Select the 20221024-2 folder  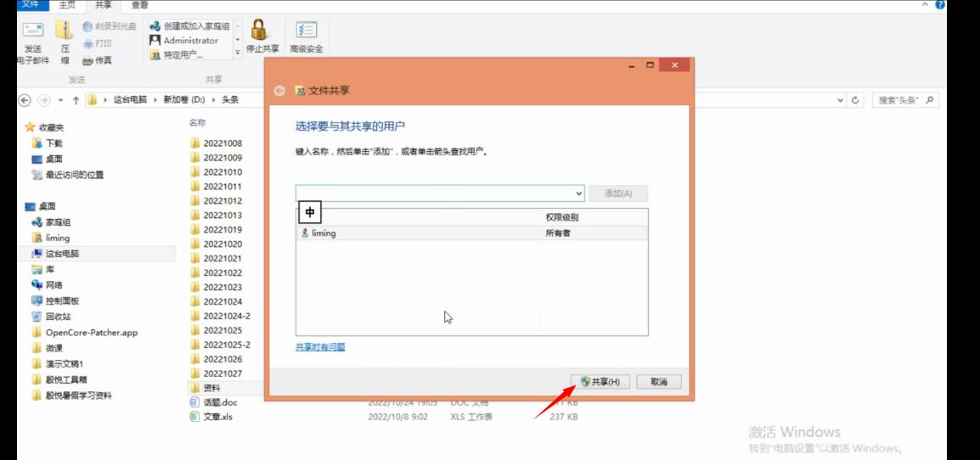(x=220, y=316)
